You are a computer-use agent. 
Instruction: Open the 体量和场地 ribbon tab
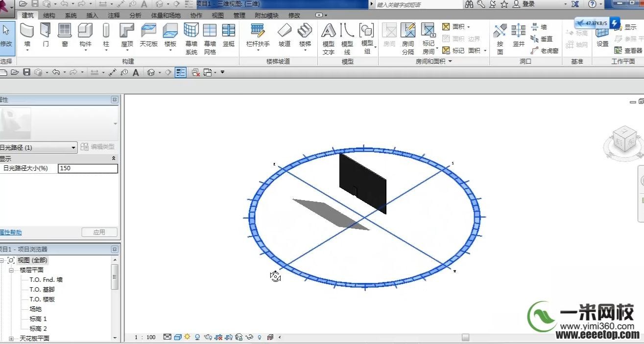[x=166, y=16]
